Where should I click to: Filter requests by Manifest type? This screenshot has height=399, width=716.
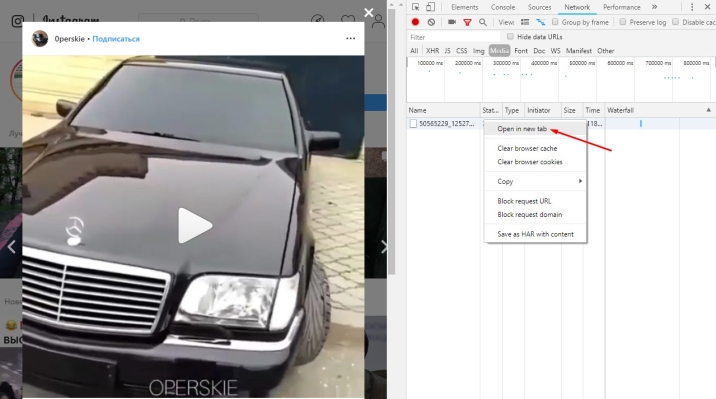coord(579,51)
